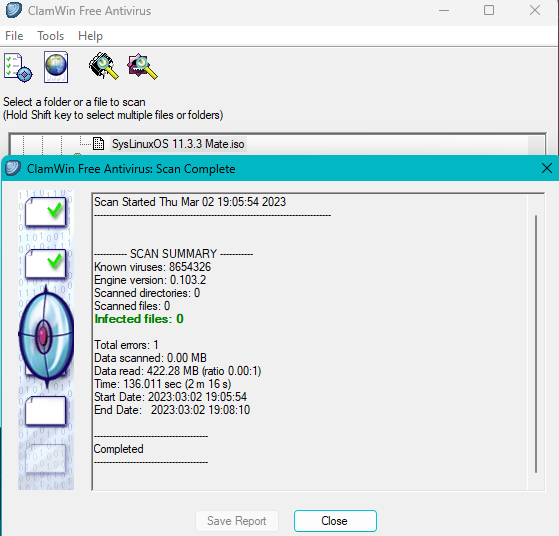This screenshot has height=536, width=559.
Task: Click 'Scanned files: 0' text
Action: click(132, 306)
